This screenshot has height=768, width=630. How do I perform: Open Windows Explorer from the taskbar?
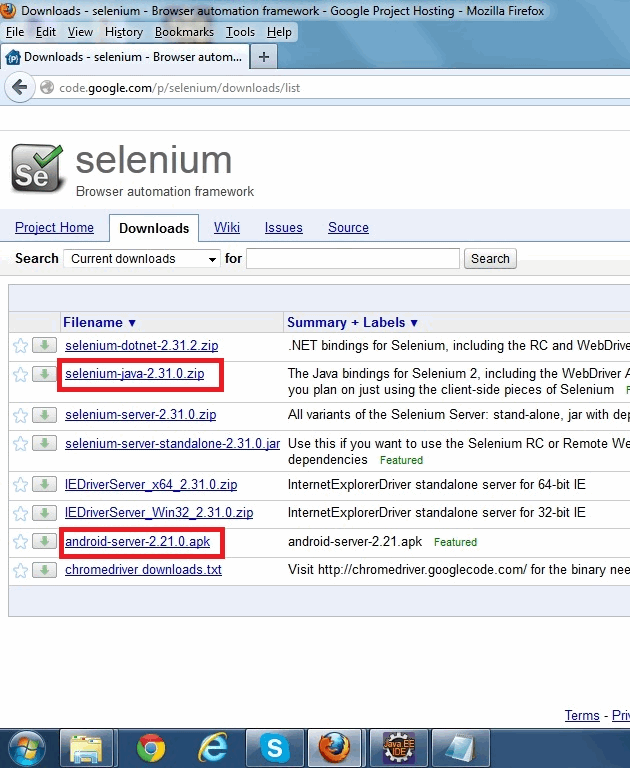tap(86, 748)
